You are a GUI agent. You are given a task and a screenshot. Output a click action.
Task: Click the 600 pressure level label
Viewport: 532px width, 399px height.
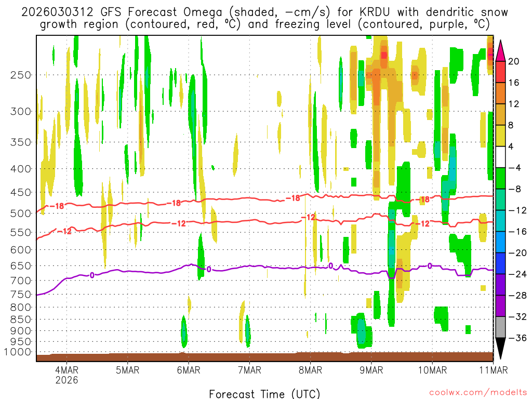click(20, 250)
